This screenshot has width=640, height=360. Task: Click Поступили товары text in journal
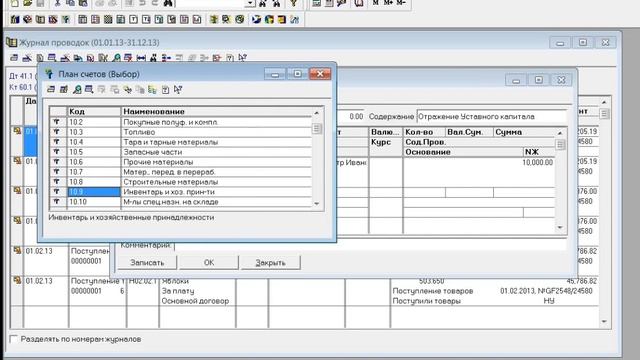tap(427, 301)
